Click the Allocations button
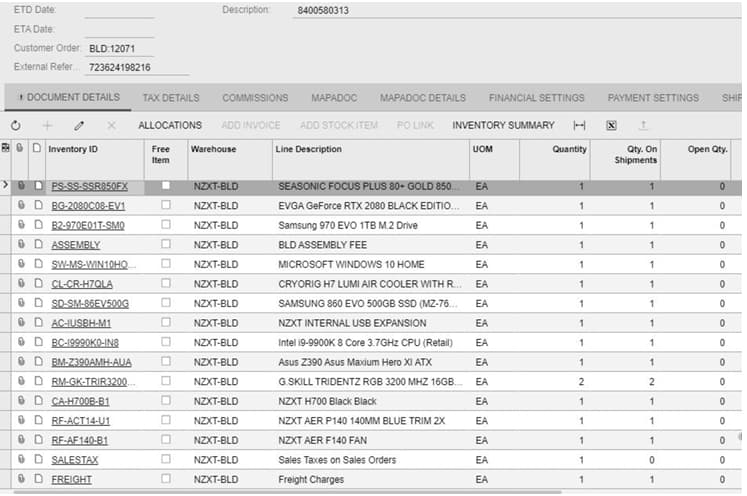Screen dimensions: 747x496 170,125
